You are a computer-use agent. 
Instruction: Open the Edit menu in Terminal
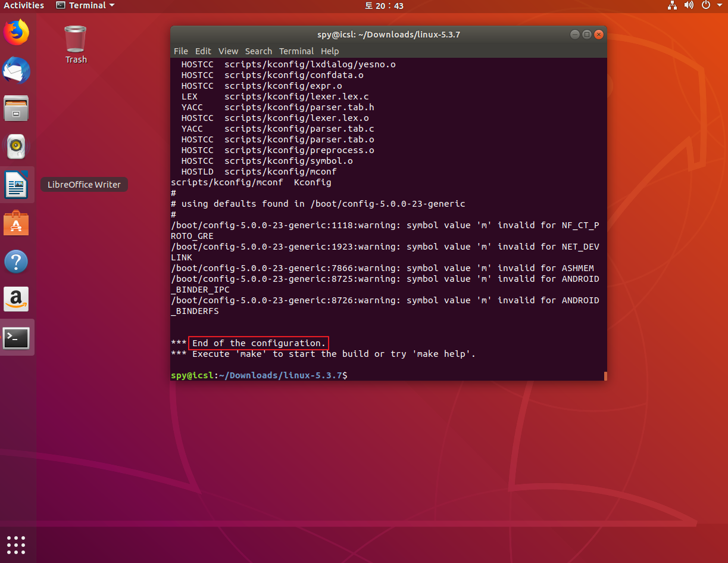click(203, 51)
